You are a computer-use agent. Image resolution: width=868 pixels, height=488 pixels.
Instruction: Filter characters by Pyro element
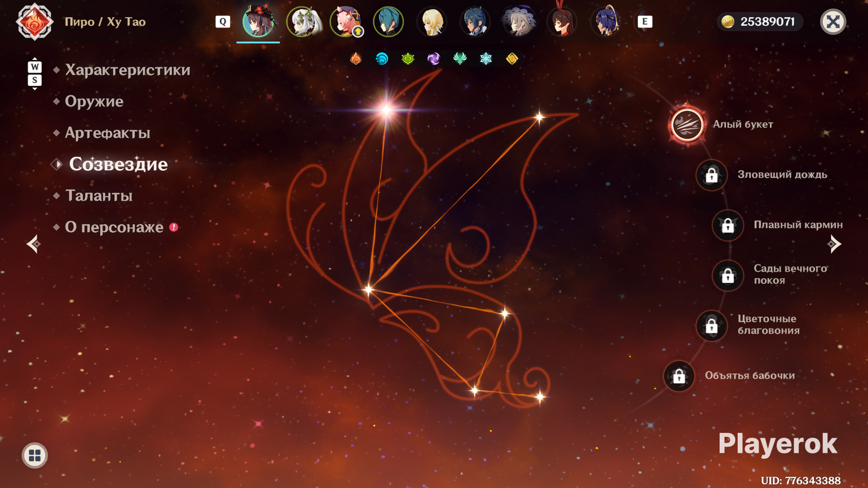pos(356,59)
